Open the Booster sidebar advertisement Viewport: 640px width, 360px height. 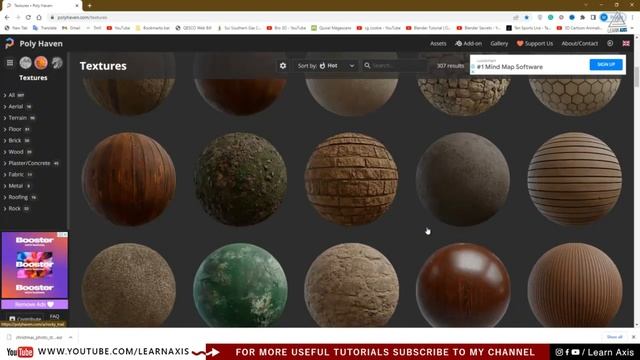tap(35, 265)
